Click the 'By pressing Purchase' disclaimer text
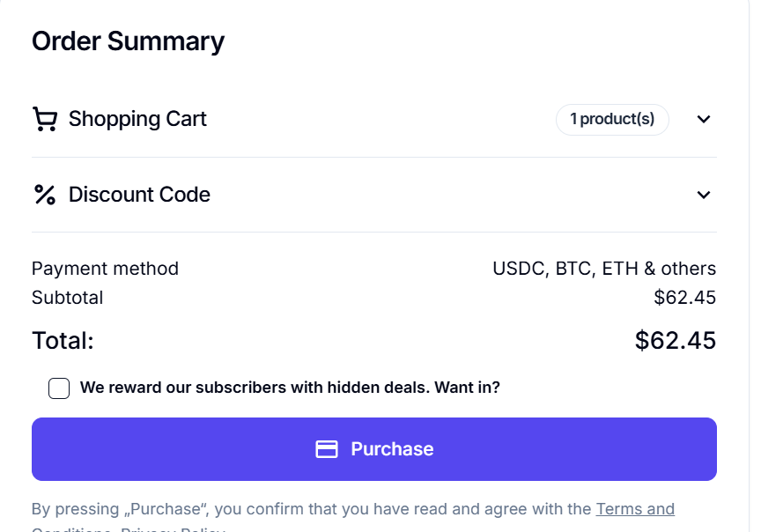This screenshot has height=532, width=761. (308, 509)
